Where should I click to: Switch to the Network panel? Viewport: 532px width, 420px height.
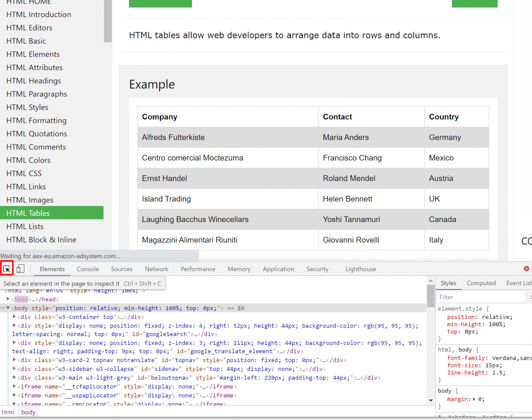pyautogui.click(x=157, y=269)
